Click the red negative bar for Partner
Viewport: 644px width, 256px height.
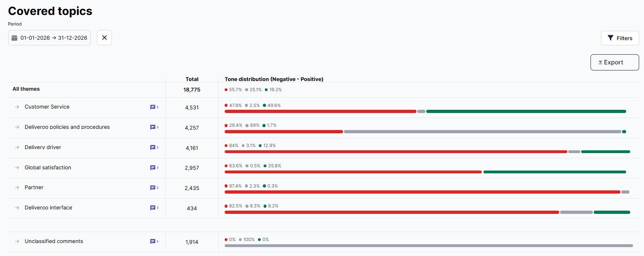tap(422, 192)
